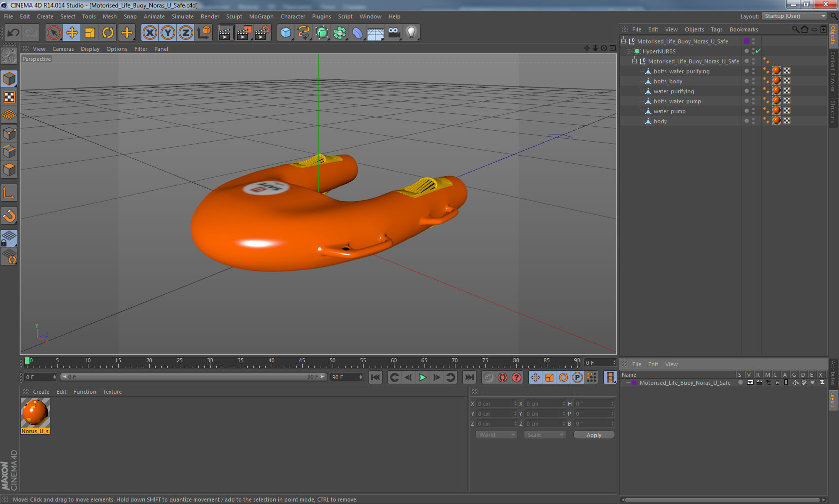This screenshot has height=504, width=839.
Task: Select the Live Selection tool
Action: coord(53,33)
